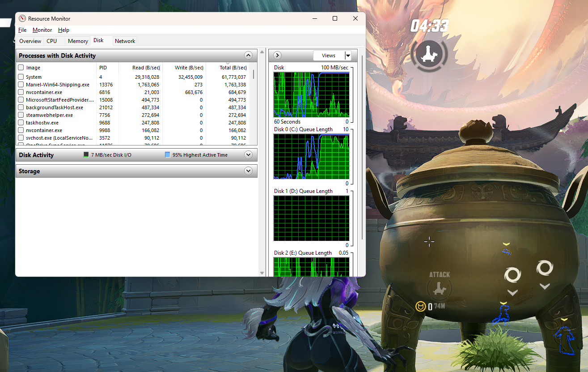Click the Disk 2 (E:) Queue Length graph
Image resolution: width=588 pixels, height=372 pixels.
311,267
